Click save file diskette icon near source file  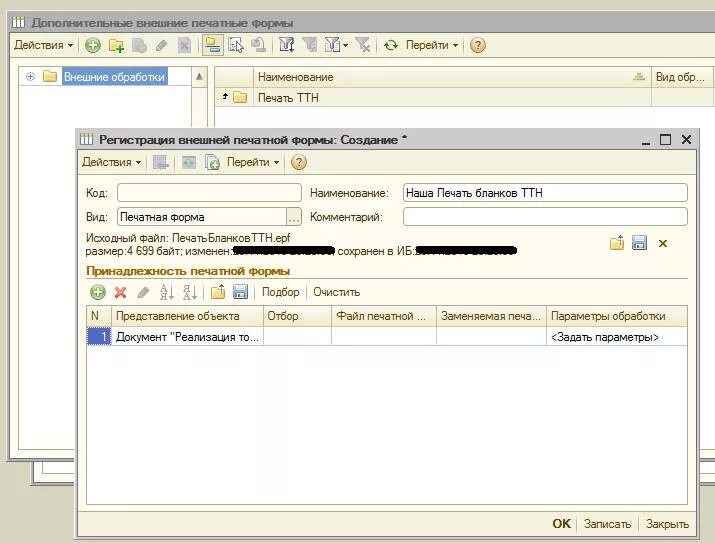639,243
